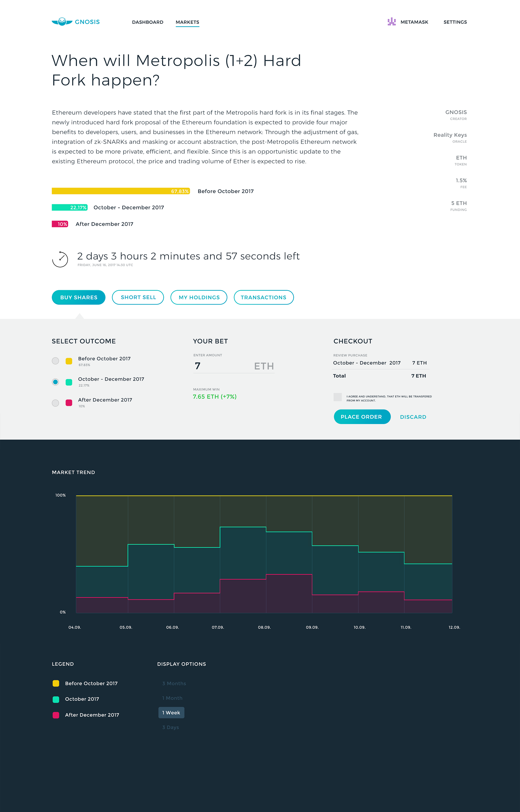Click the Gnosis owl logo icon
Viewport: 520px width, 812px height.
[x=62, y=22]
